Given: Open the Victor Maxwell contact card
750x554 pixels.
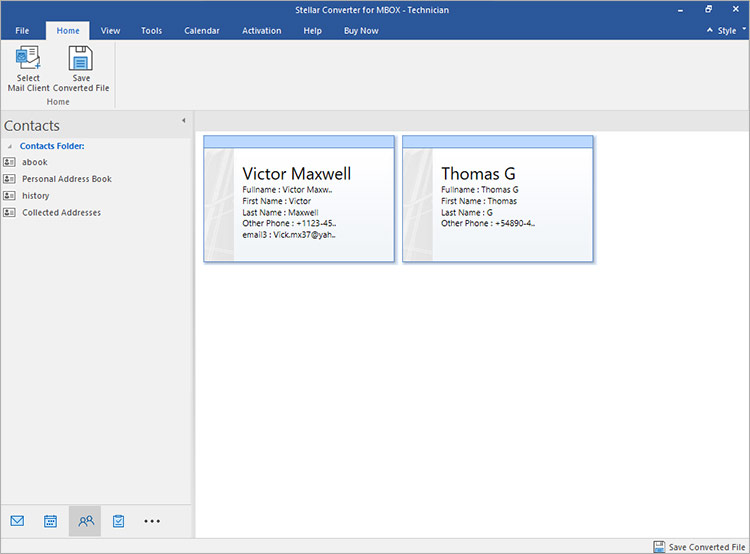Looking at the screenshot, I should (299, 199).
